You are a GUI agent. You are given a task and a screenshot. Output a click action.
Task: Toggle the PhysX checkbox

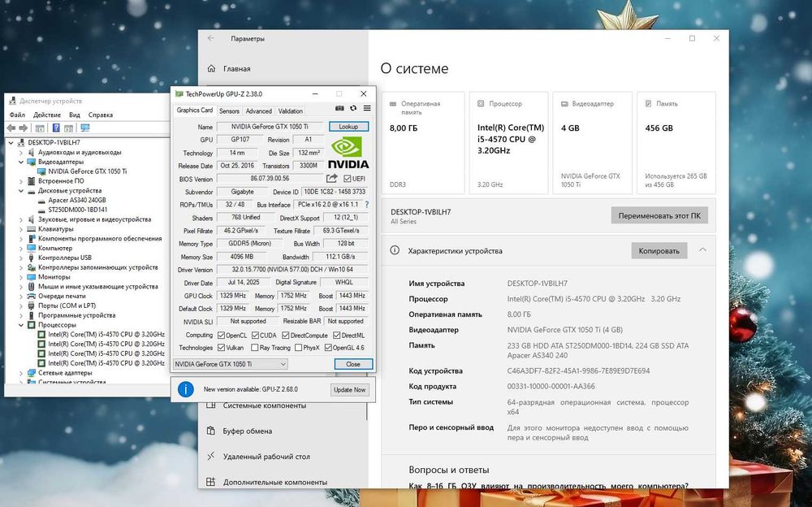tap(298, 348)
